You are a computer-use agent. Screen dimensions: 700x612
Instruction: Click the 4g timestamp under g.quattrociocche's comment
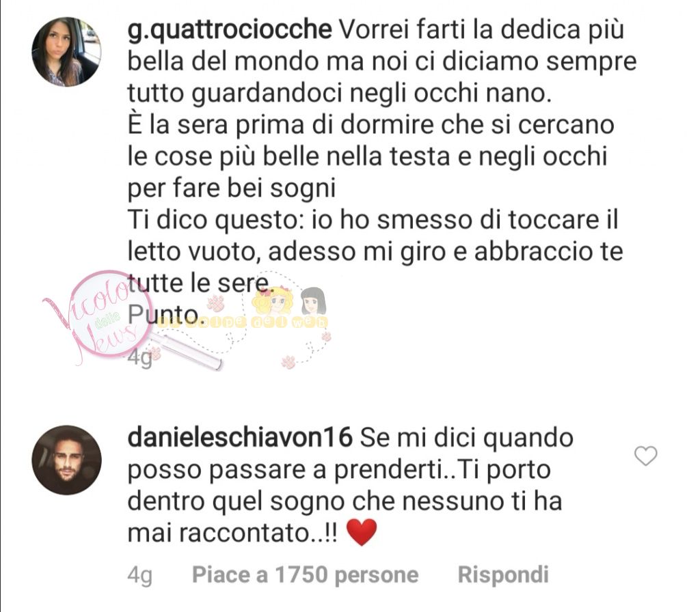point(139,358)
